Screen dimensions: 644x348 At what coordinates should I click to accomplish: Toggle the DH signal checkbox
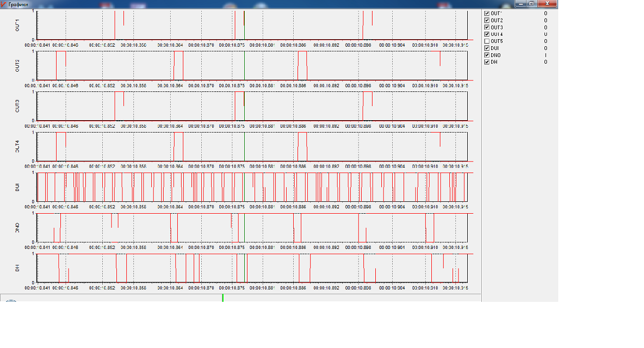click(487, 63)
